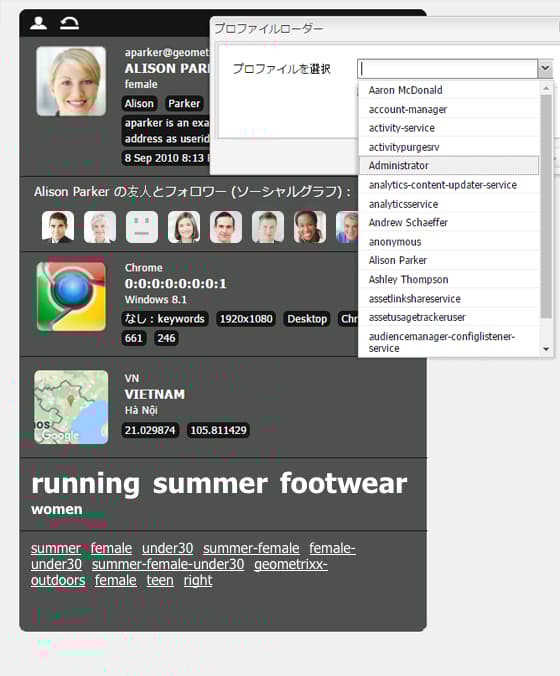This screenshot has height=676, width=560.
Task: Pick assetusagetrackeruser in the dropdown list
Action: [449, 317]
